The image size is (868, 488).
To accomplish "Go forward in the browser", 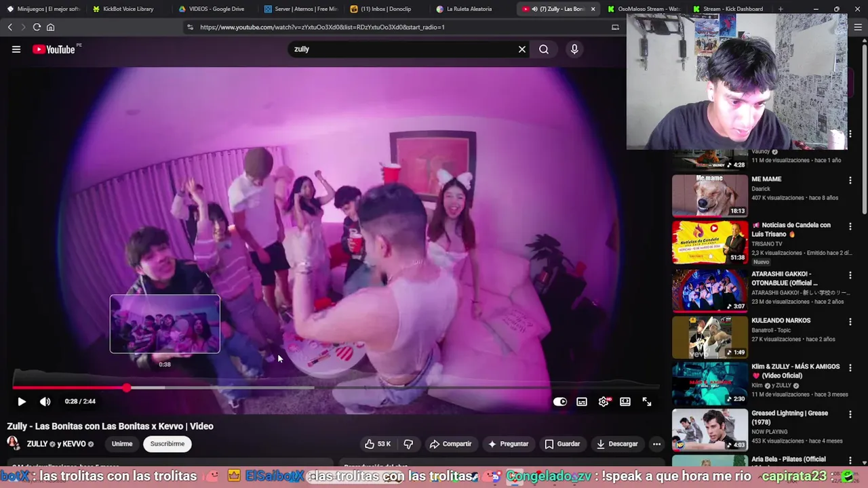I will (23, 27).
